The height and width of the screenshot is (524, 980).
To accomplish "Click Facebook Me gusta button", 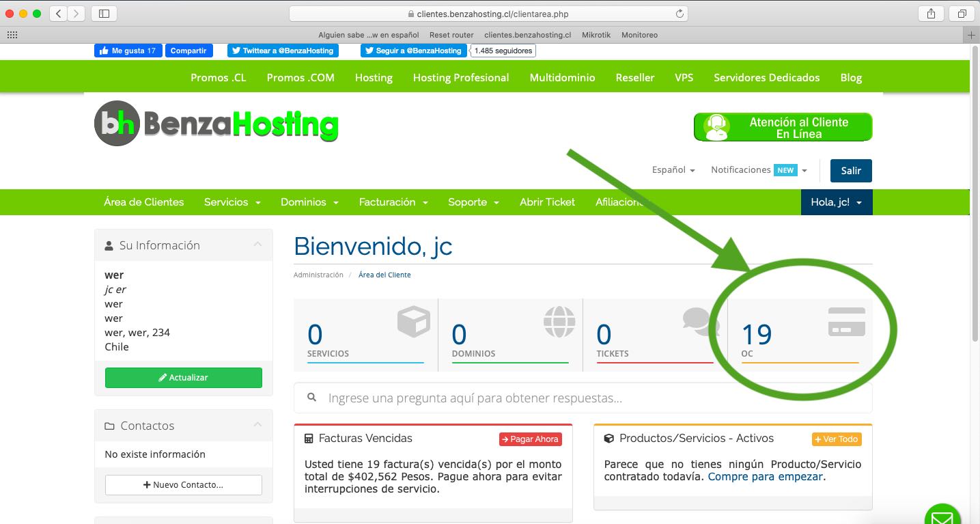I will click(128, 51).
